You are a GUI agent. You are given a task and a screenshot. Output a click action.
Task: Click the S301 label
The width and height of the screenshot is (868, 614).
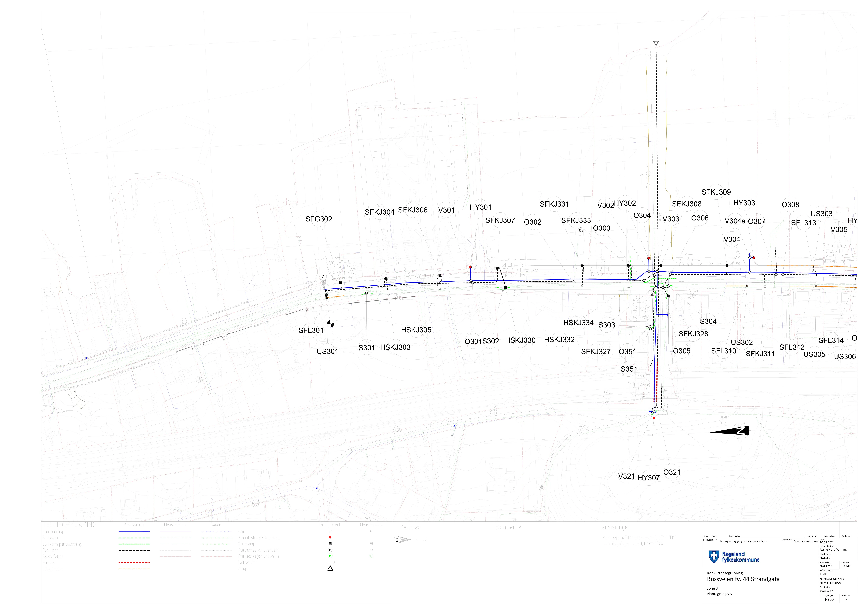pos(367,348)
